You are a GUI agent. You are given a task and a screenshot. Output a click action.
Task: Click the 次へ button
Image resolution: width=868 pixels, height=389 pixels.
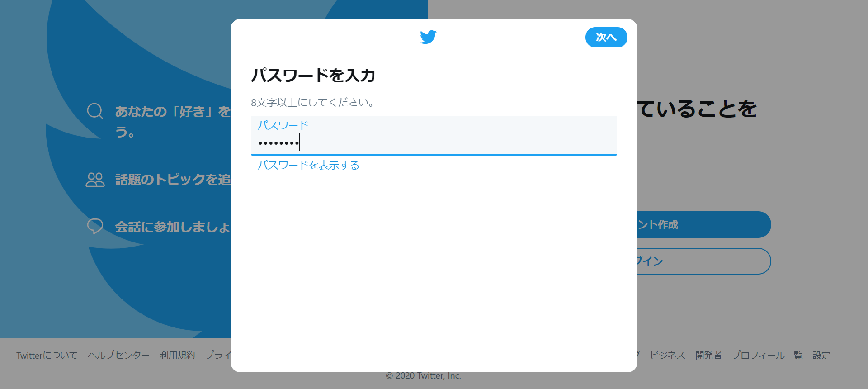(606, 37)
